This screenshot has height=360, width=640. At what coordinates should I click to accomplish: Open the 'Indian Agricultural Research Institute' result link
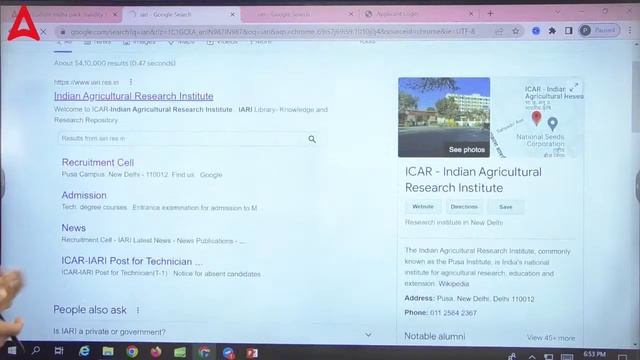[x=133, y=96]
